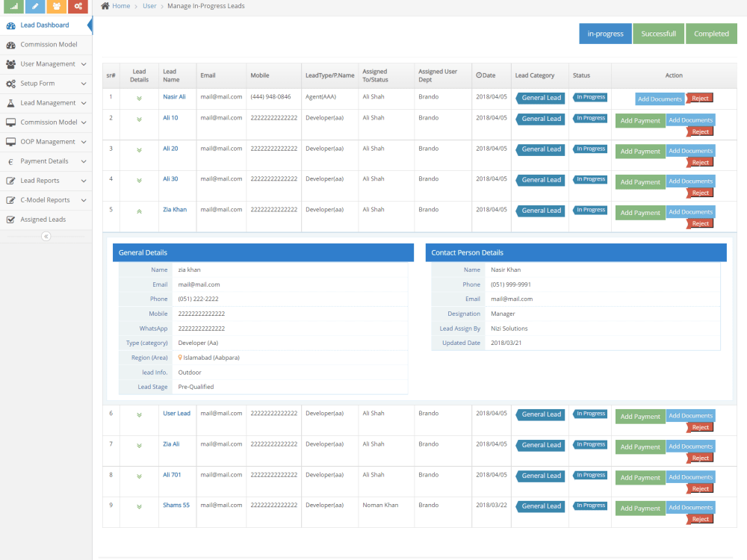
Task: Click the Assigned Leads checkmark icon
Action: tap(10, 220)
